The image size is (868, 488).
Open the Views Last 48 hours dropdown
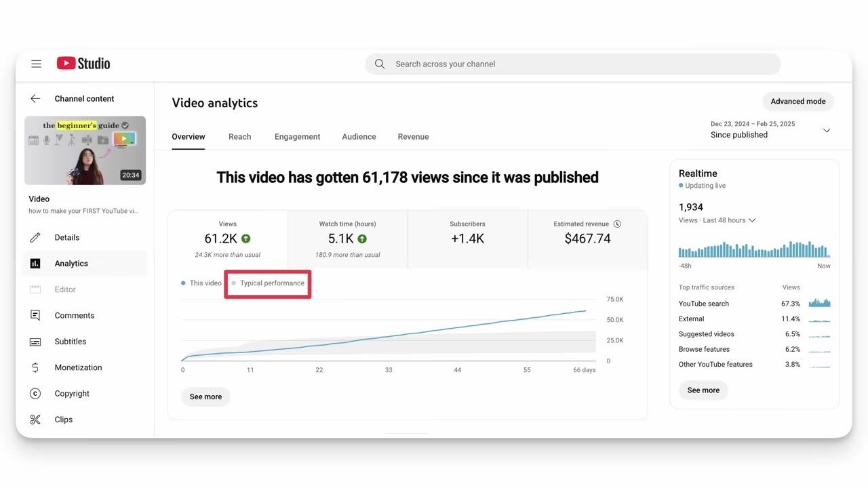pos(717,220)
